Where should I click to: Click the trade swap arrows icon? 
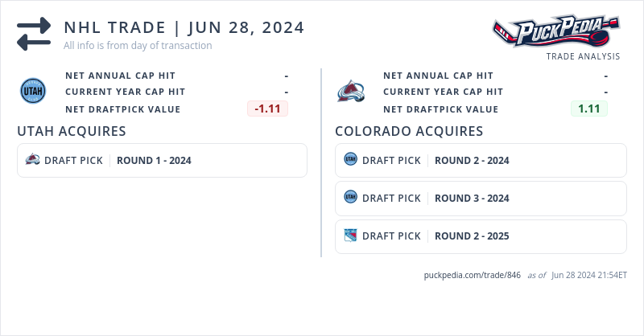tap(34, 35)
